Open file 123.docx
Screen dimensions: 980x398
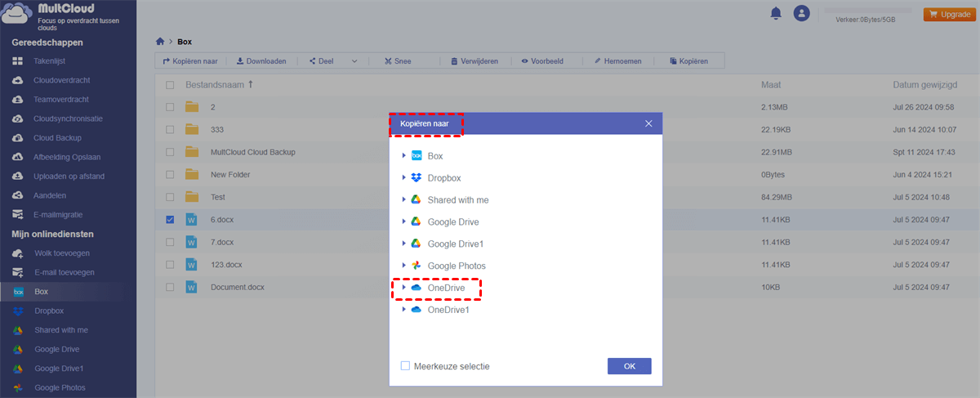[225, 264]
